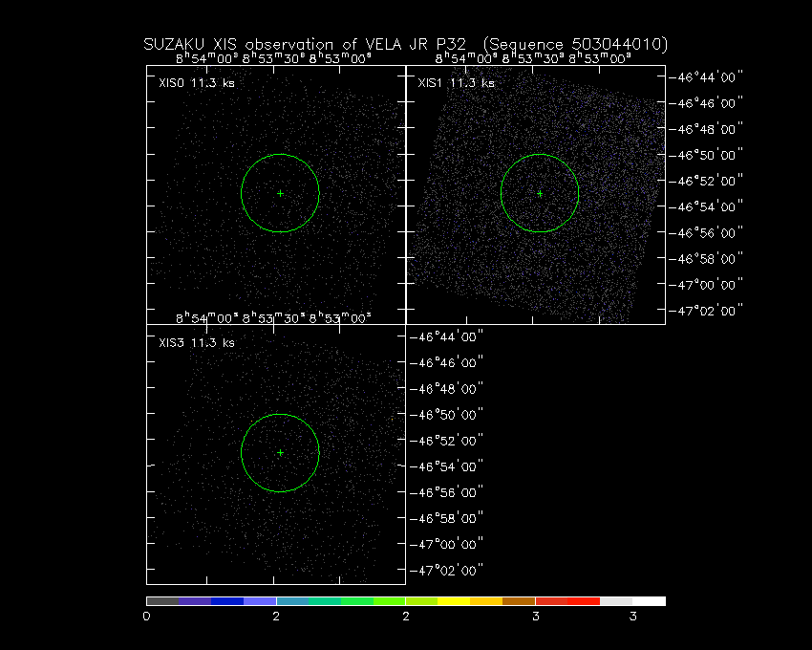Pick the dark blue colorbar segment
812x650 pixels.
pyautogui.click(x=227, y=601)
